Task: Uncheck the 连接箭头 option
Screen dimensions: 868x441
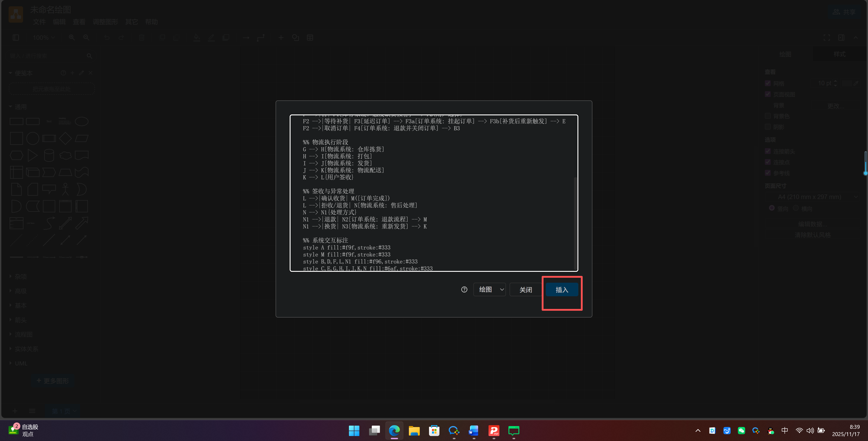Action: (768, 151)
